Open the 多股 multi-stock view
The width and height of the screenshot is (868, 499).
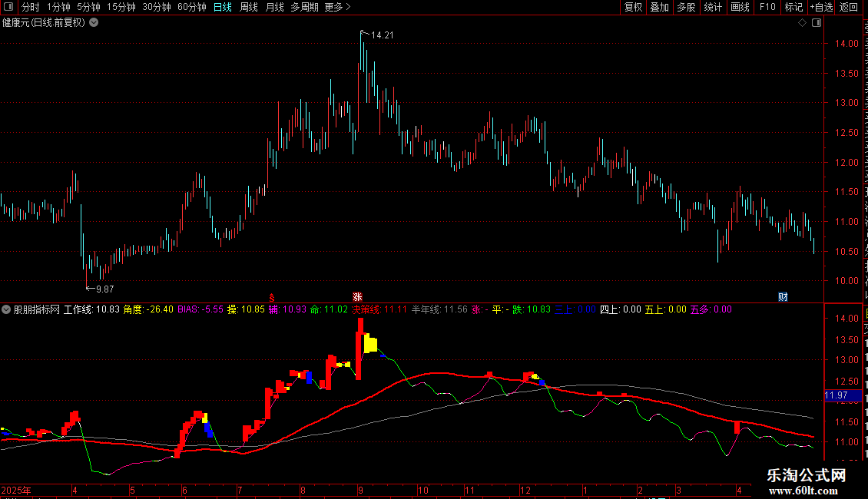coord(686,7)
